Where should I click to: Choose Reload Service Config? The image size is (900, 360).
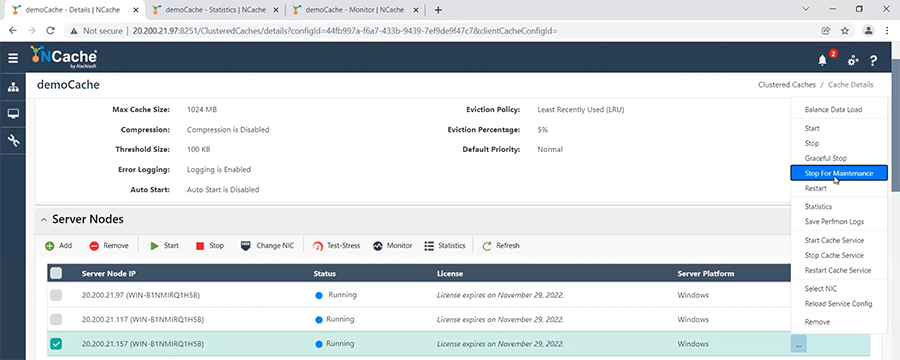[838, 304]
